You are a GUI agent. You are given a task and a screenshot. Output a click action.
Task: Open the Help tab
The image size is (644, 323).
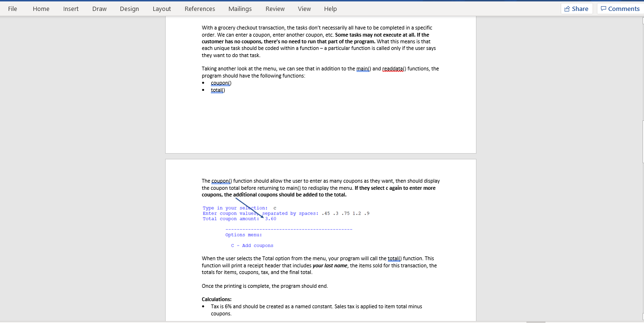[x=330, y=9]
